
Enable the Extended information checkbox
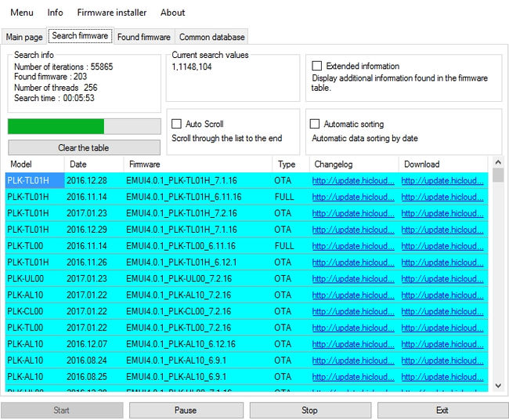pos(317,67)
